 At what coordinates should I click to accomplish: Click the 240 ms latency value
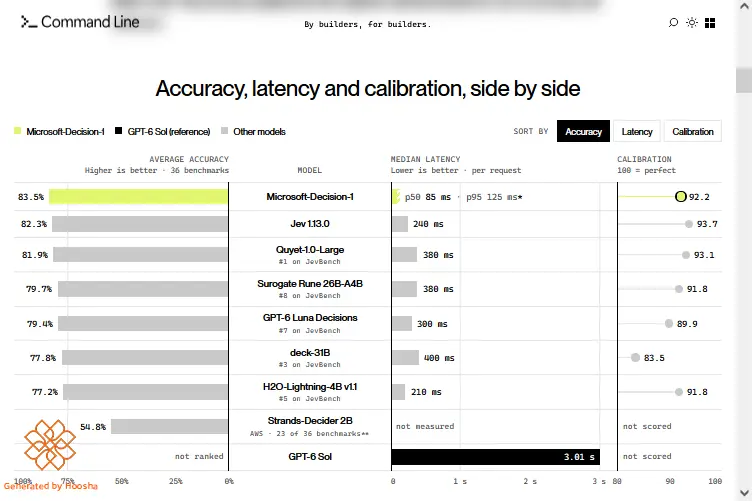click(x=428, y=224)
